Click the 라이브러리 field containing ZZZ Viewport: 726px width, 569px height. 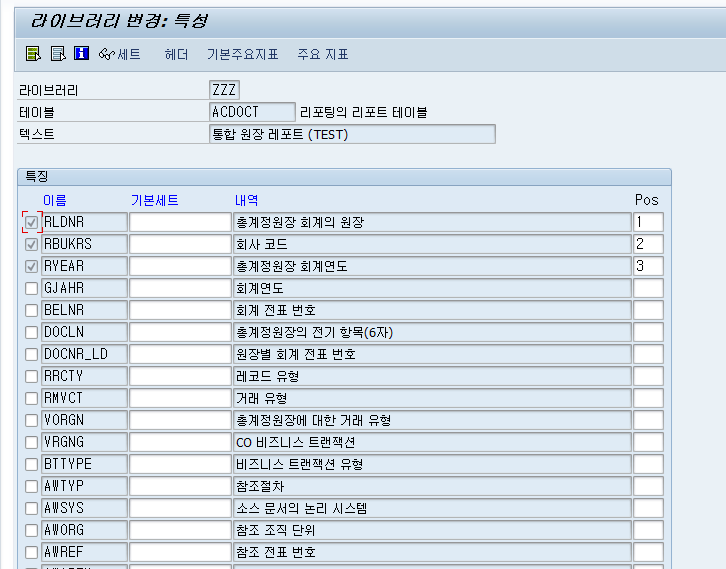click(x=224, y=89)
